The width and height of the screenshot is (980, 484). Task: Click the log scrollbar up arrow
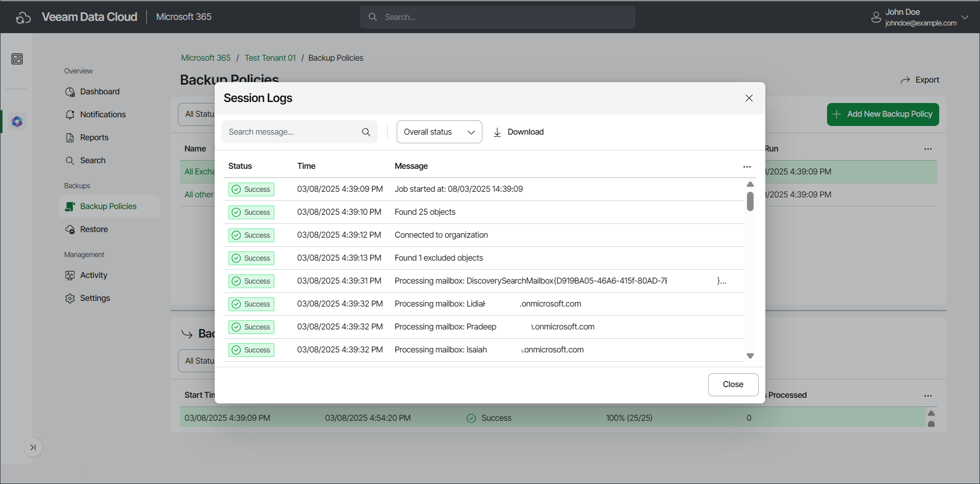pos(750,184)
